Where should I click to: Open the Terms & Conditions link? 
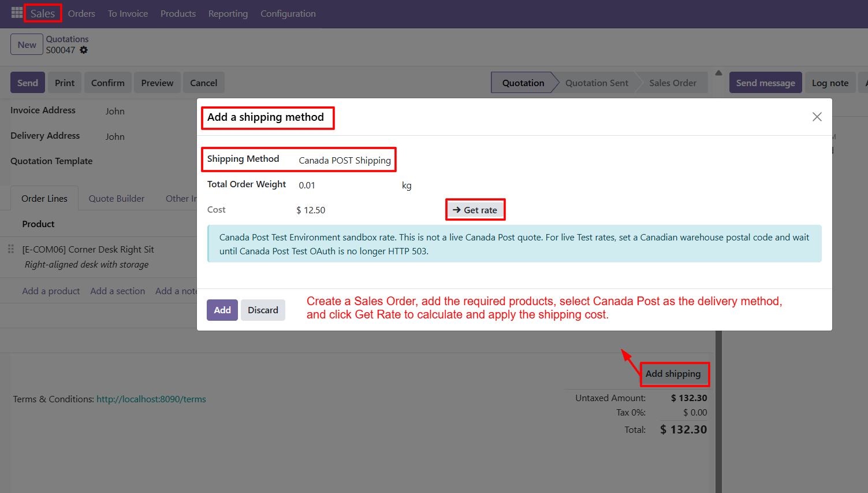151,399
